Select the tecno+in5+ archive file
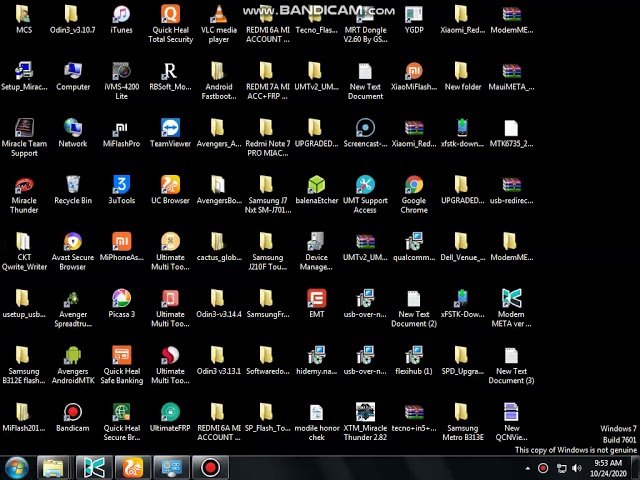Image resolution: width=640 pixels, height=480 pixels. pos(414,418)
